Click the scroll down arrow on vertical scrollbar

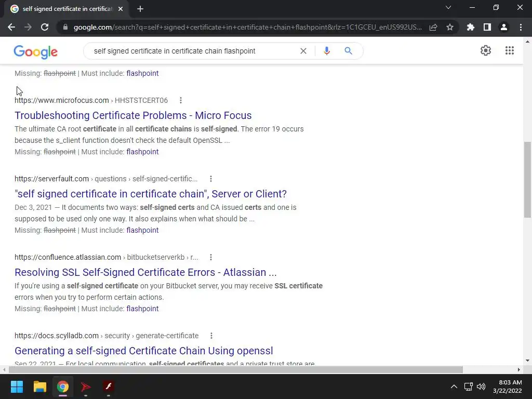(527, 361)
